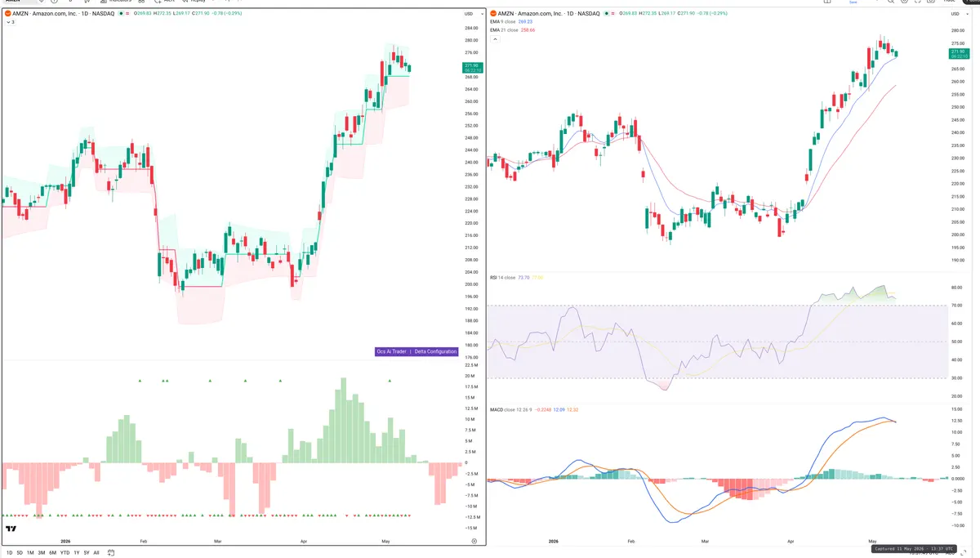The height and width of the screenshot is (558, 980).
Task: Click the green market status dot in right chart
Action: tap(606, 14)
